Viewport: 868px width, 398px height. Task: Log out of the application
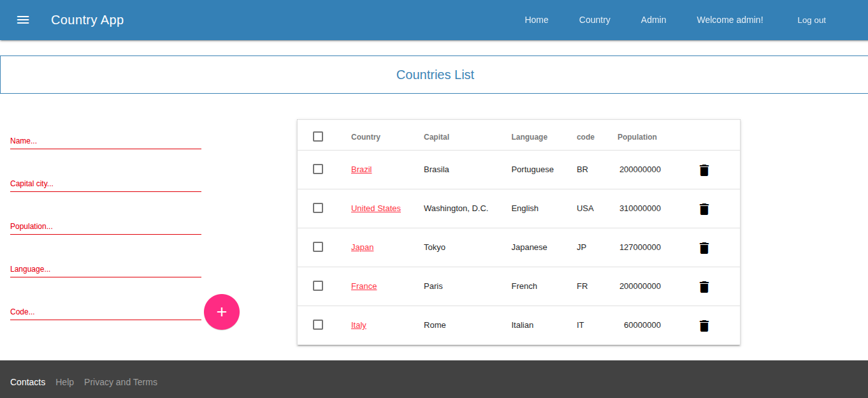pyautogui.click(x=811, y=20)
